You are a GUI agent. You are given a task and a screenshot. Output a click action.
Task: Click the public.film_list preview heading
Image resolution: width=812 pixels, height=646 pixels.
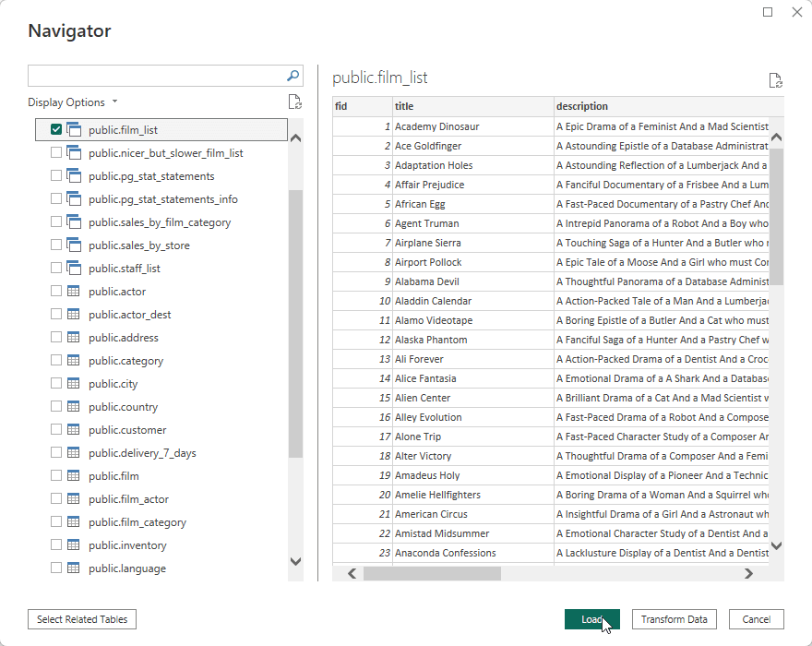[379, 78]
